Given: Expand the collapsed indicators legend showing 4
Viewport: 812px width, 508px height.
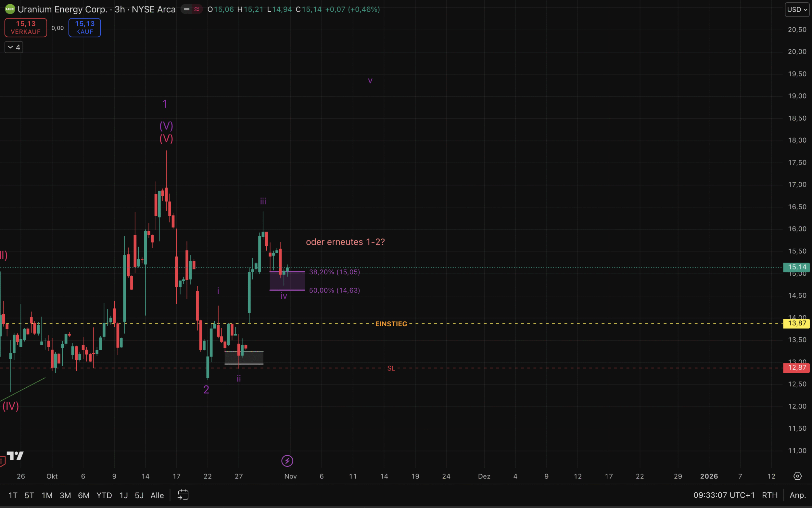Looking at the screenshot, I should (14, 47).
